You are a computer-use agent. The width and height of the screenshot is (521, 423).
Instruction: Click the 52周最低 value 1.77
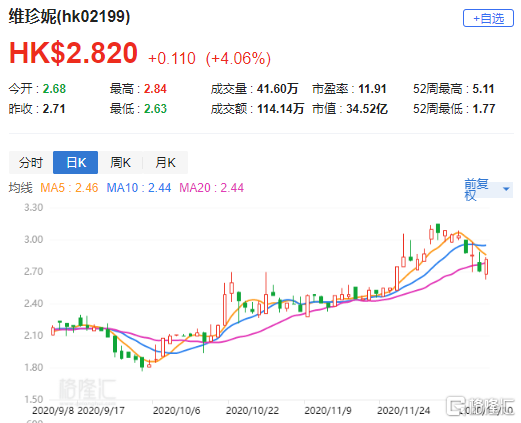pyautogui.click(x=484, y=109)
